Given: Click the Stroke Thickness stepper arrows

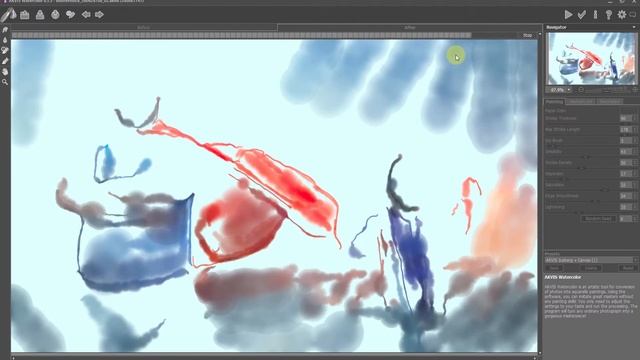Looking at the screenshot, I should coord(635,118).
